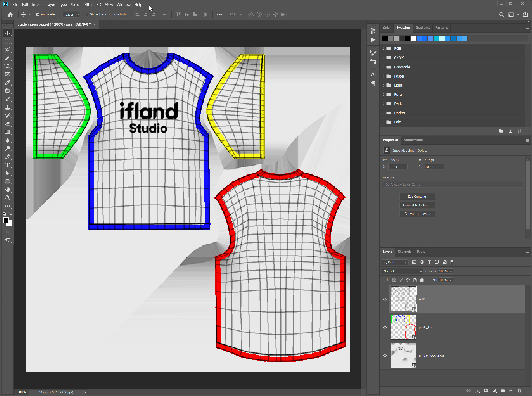
Task: Switch to the Channels tab
Action: pyautogui.click(x=404, y=252)
